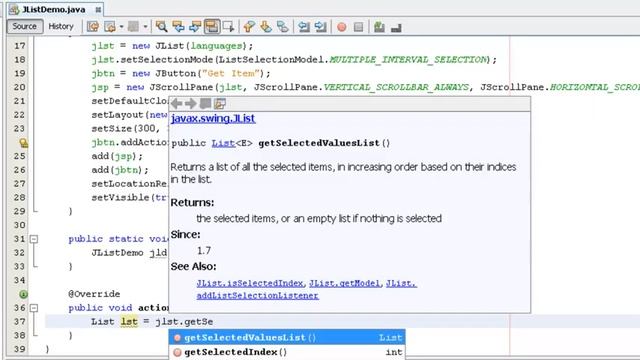Jump to the last edit location
The image size is (640, 360).
(x=93, y=27)
